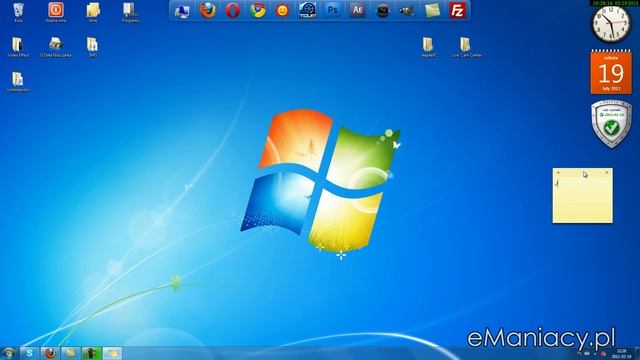Screen dimensions: 640x360
Task: Select the Video Effect folder
Action: [x=18, y=47]
